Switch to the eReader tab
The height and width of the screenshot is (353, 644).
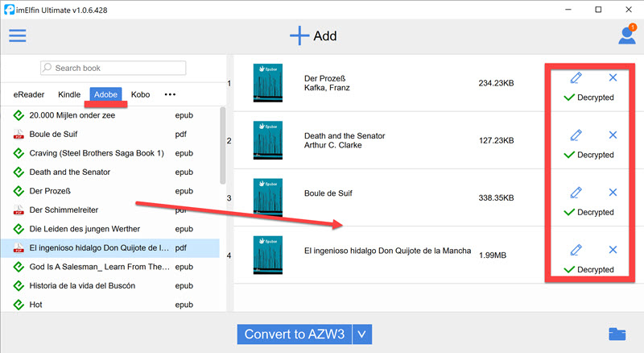29,94
